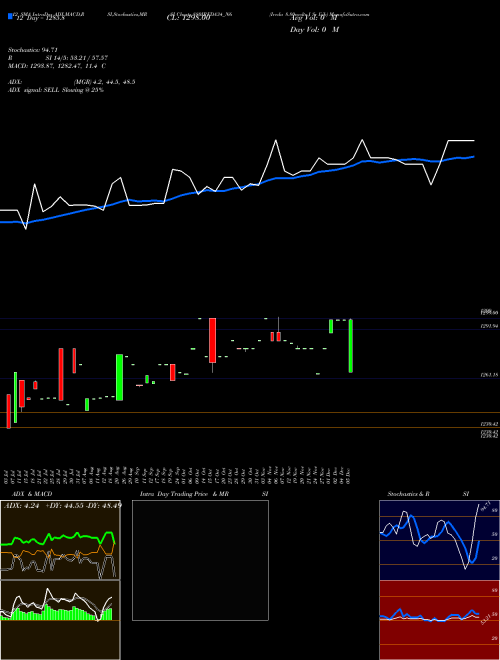Viewport: 500px width, 660px height.
Task: Click the 1263.15 price axis label
Action: point(490,375)
